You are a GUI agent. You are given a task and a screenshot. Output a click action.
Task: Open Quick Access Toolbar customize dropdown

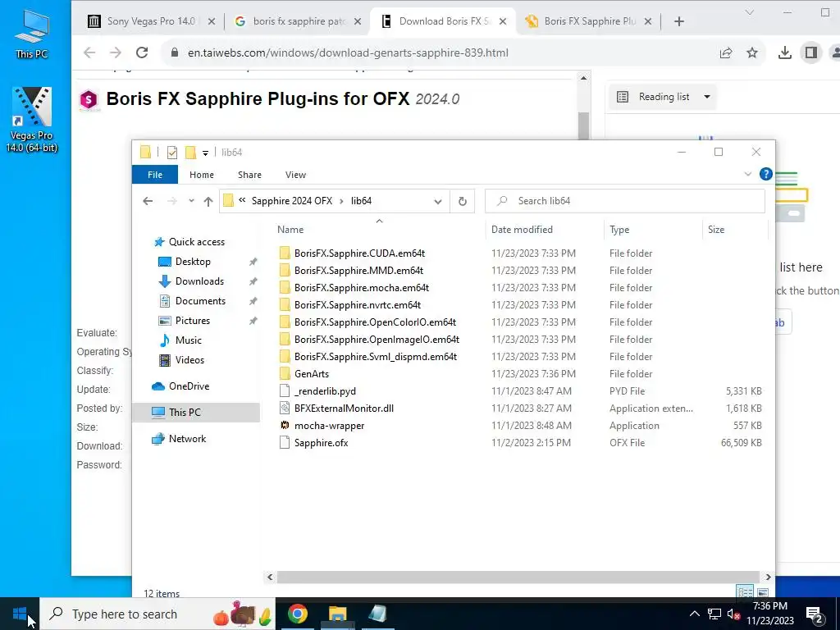[x=205, y=153]
